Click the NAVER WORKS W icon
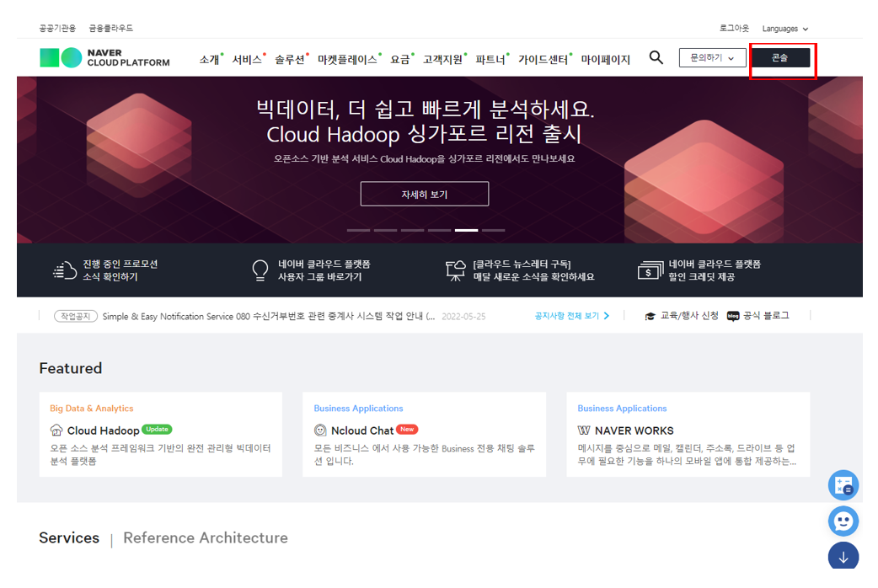The image size is (878, 588). pyautogui.click(x=584, y=430)
